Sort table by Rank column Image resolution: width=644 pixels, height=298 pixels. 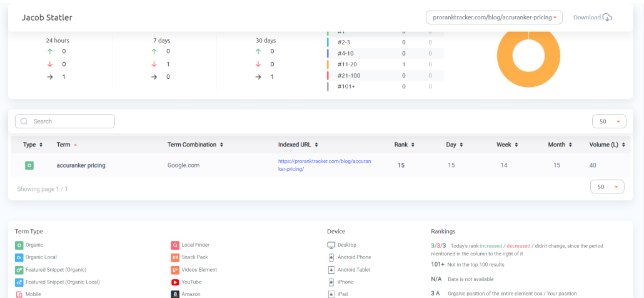[x=405, y=145]
